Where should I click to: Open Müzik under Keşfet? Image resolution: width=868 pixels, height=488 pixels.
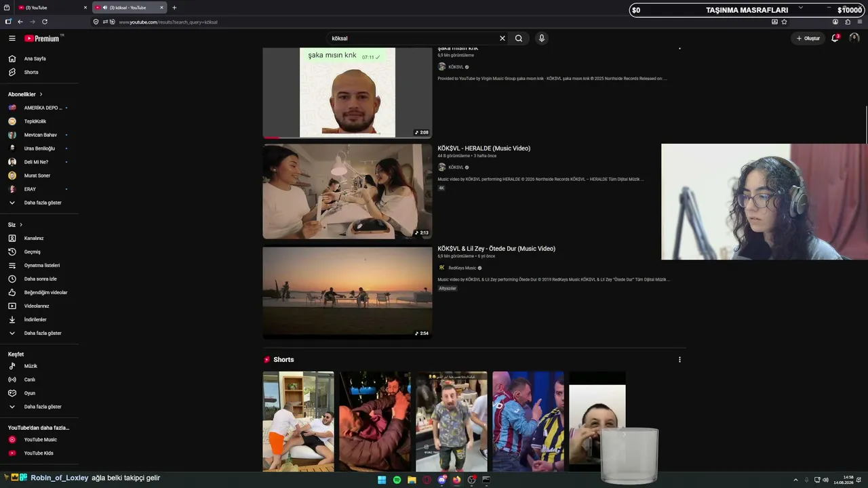click(x=39, y=366)
